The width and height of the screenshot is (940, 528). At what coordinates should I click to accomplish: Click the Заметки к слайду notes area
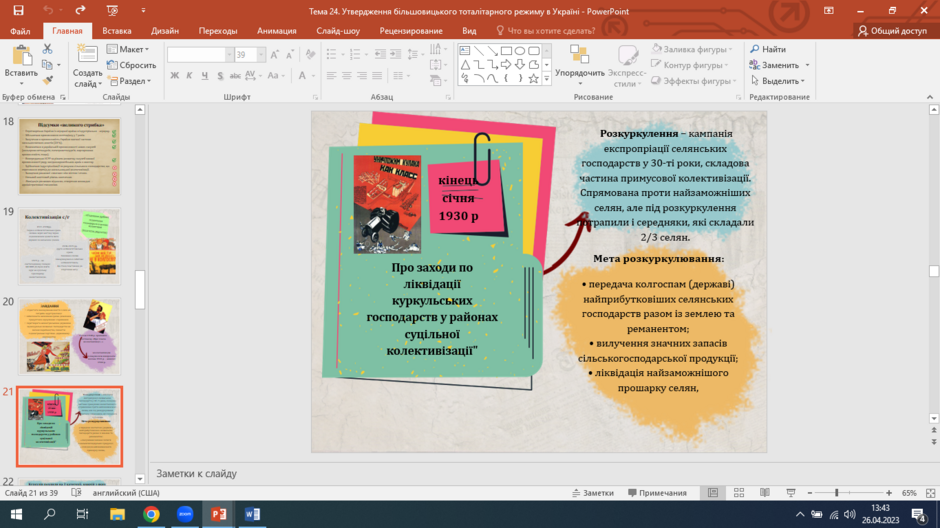coord(196,473)
